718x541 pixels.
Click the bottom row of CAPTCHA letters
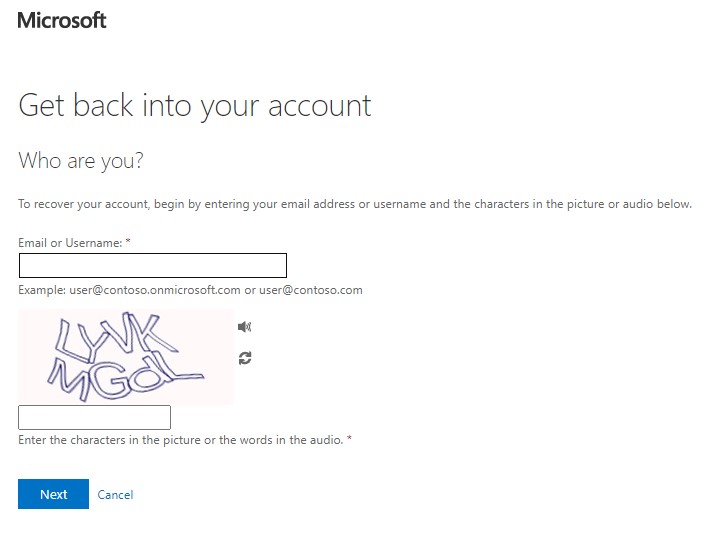[120, 377]
